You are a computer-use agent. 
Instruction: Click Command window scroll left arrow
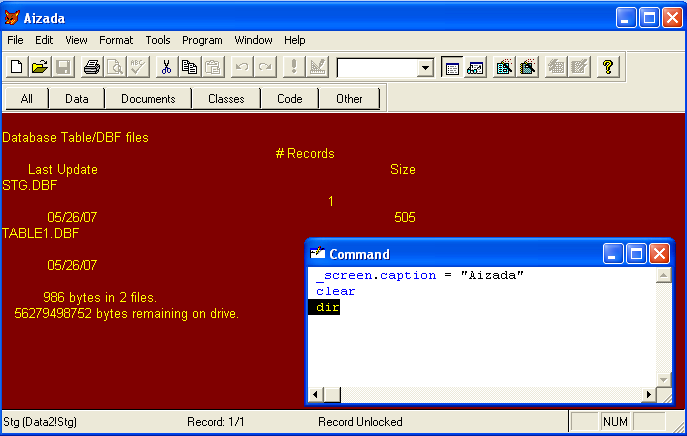click(x=315, y=395)
